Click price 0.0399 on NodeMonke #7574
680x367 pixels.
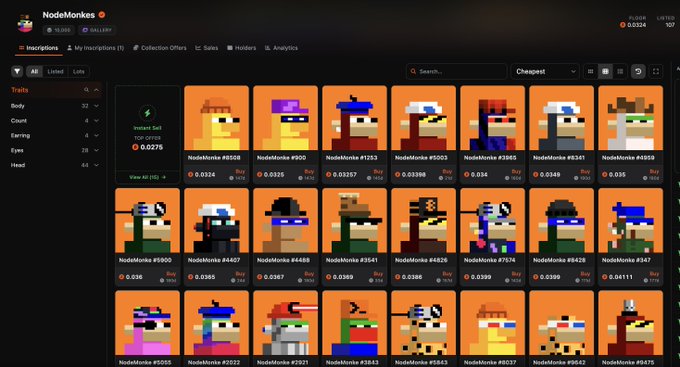point(481,277)
